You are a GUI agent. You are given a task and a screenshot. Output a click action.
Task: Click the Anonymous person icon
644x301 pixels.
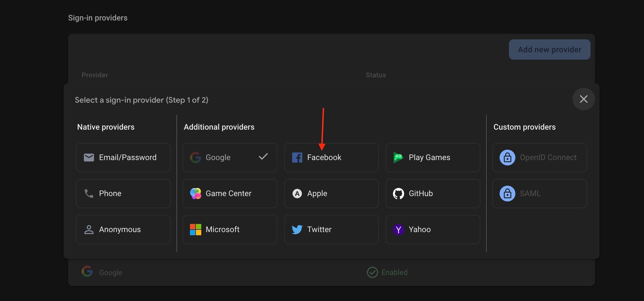pyautogui.click(x=89, y=230)
